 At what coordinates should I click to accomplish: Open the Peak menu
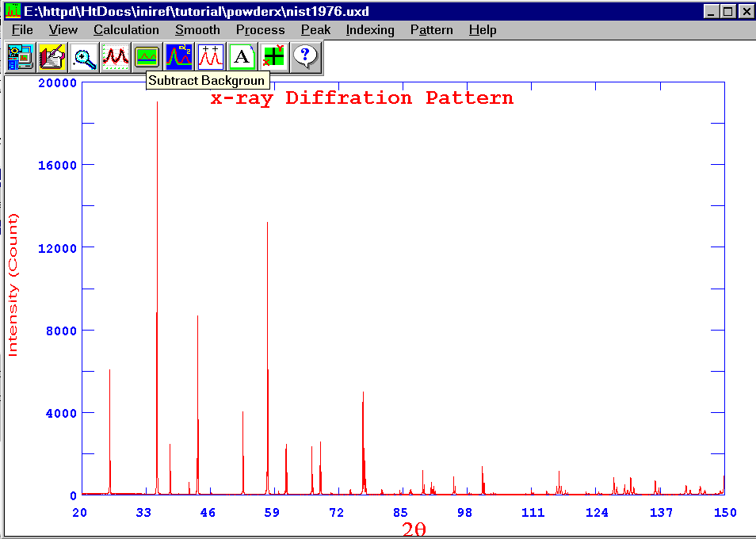coord(315,30)
